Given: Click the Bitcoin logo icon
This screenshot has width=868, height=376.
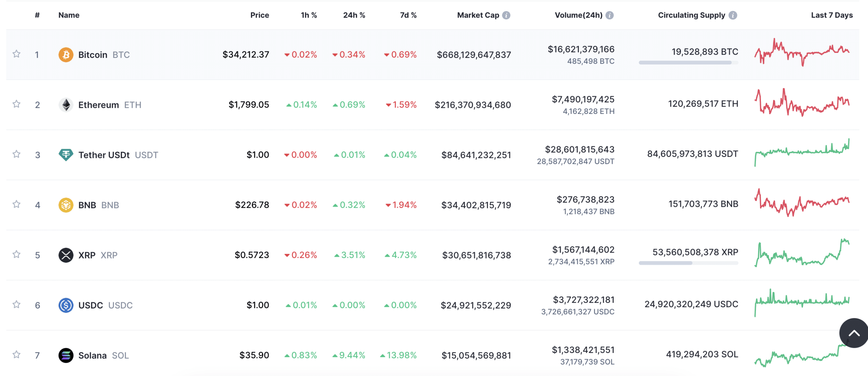Looking at the screenshot, I should pyautogui.click(x=66, y=55).
